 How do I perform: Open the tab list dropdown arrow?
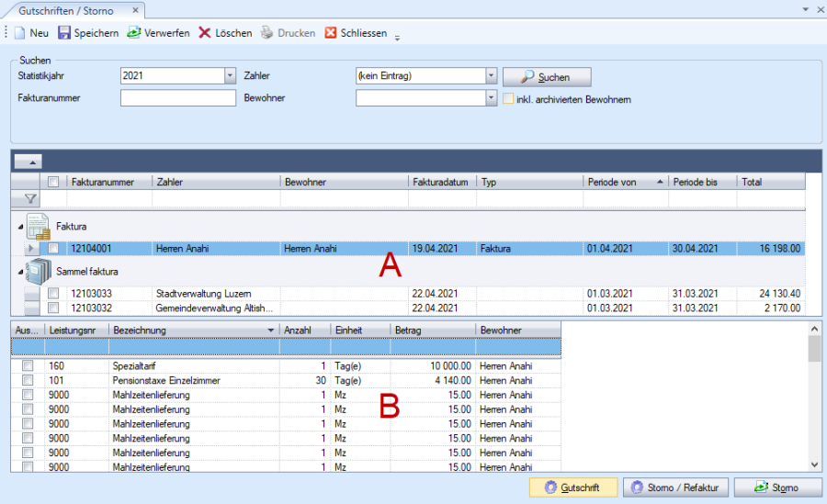point(805,9)
